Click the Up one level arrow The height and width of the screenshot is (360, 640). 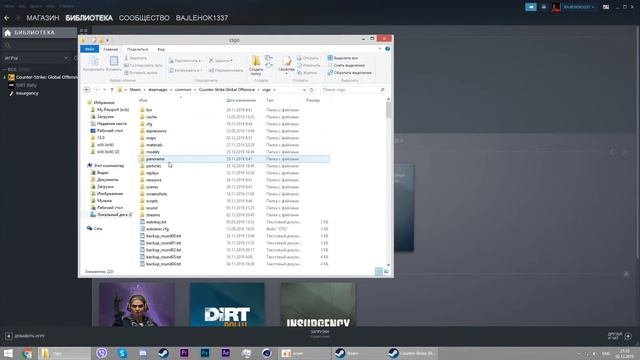tap(112, 90)
